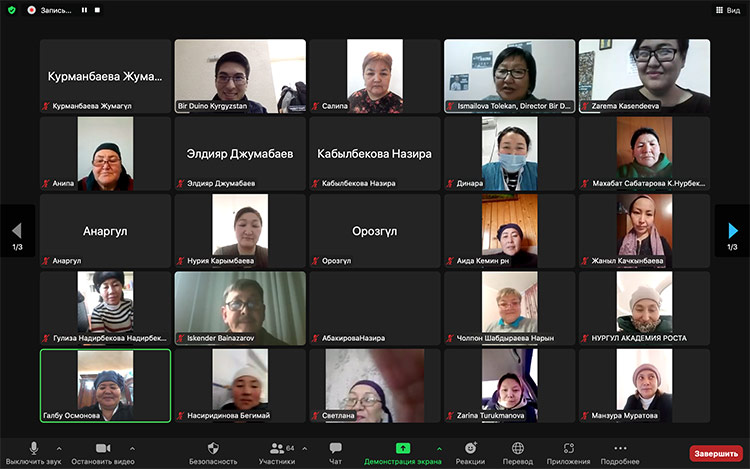Start Демонстрация экрана screen share
The height and width of the screenshot is (469, 750).
(x=402, y=452)
